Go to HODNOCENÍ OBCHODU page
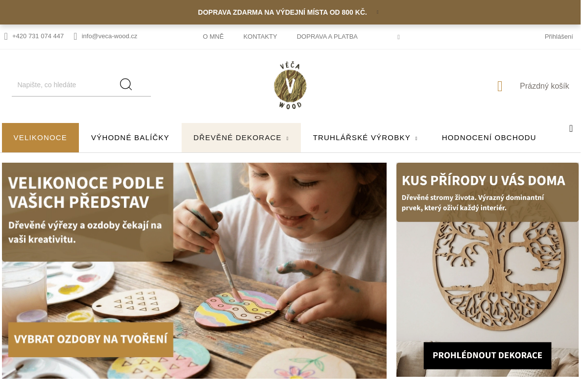The width and height of the screenshot is (588, 392). pyautogui.click(x=489, y=138)
